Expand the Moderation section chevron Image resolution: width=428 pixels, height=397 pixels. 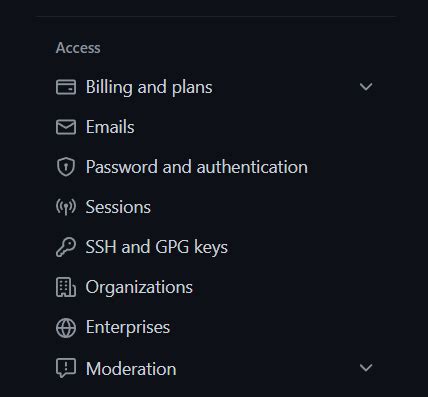point(366,368)
